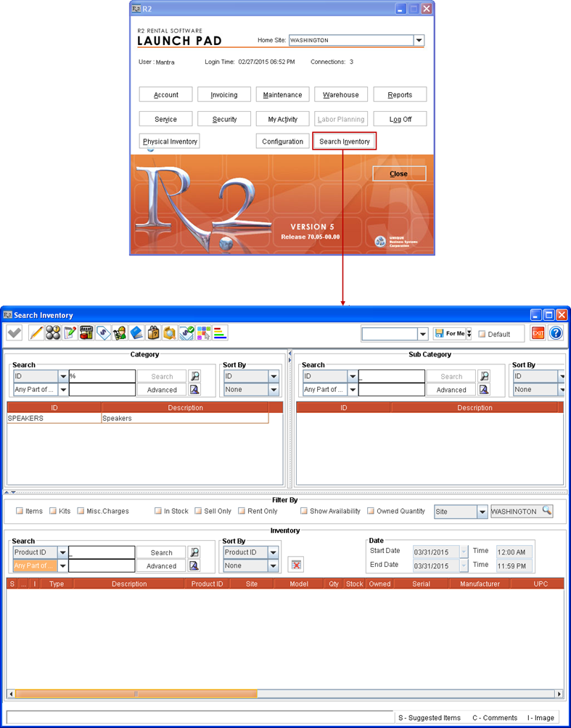Click the shopping bag question-mark icon
The width and height of the screenshot is (571, 728).
point(153,333)
